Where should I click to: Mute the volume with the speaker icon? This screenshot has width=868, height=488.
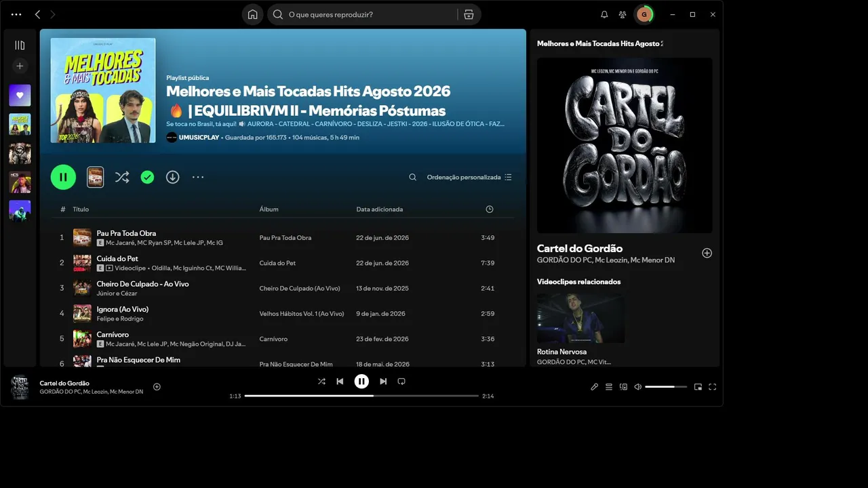[637, 387]
